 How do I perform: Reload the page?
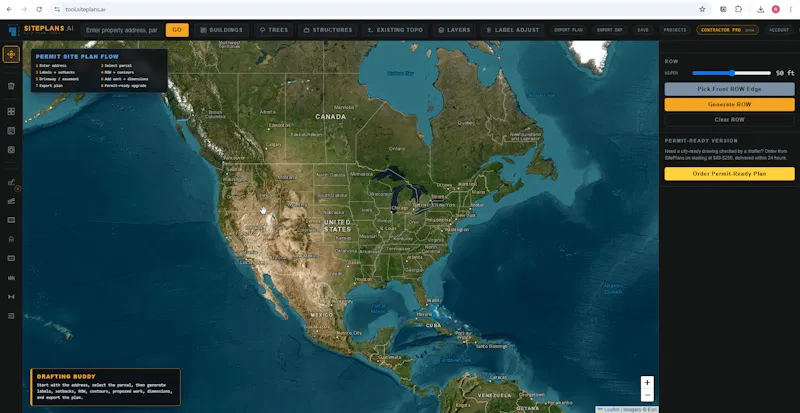[39, 9]
